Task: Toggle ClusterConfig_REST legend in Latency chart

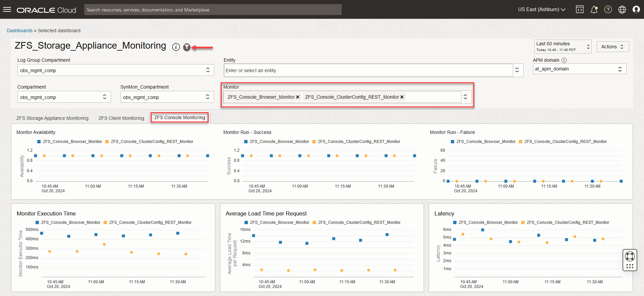Action: tap(565, 223)
